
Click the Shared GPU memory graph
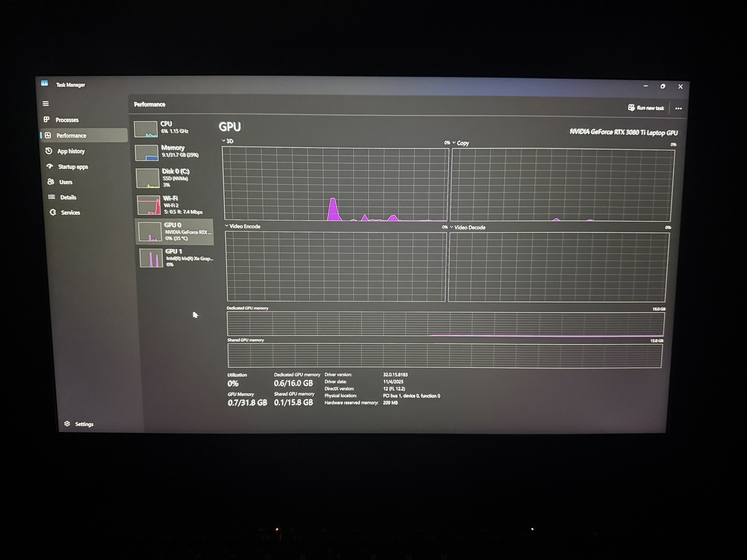(444, 356)
